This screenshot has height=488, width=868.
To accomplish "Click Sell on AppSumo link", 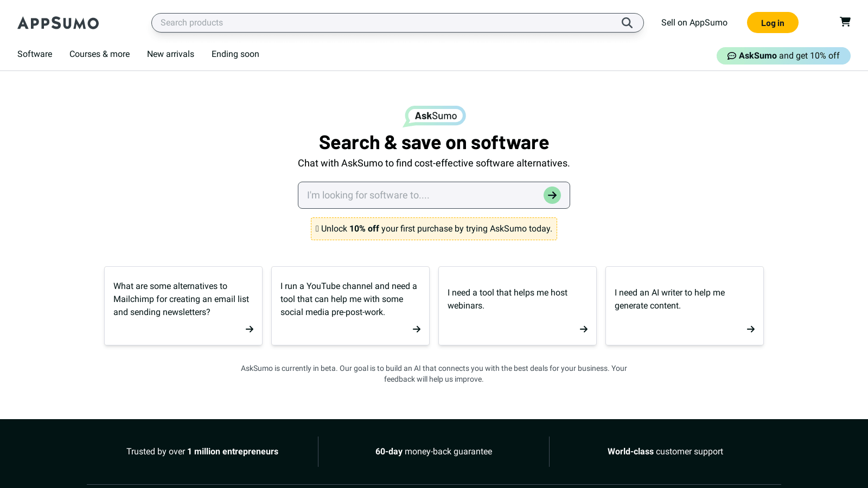I will point(694,23).
